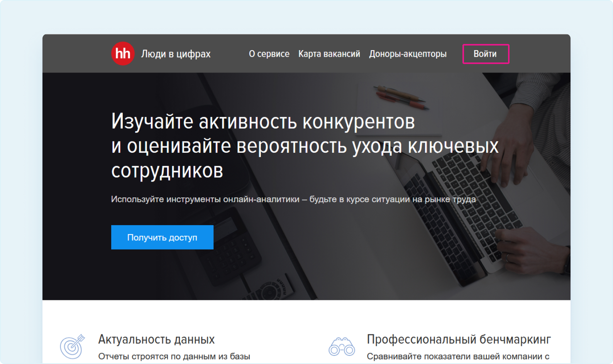Click text Сравнивайте показатели вашей компании с

[458, 356]
